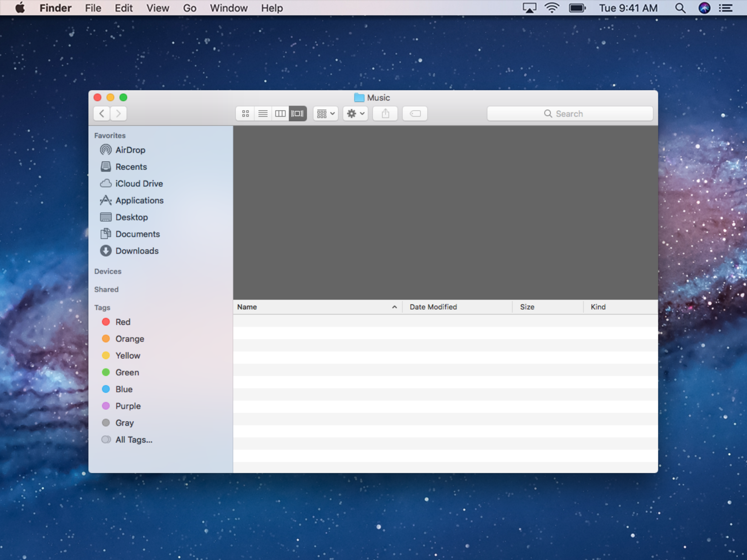Go back with the left chevron
This screenshot has height=560, width=747.
[102, 114]
